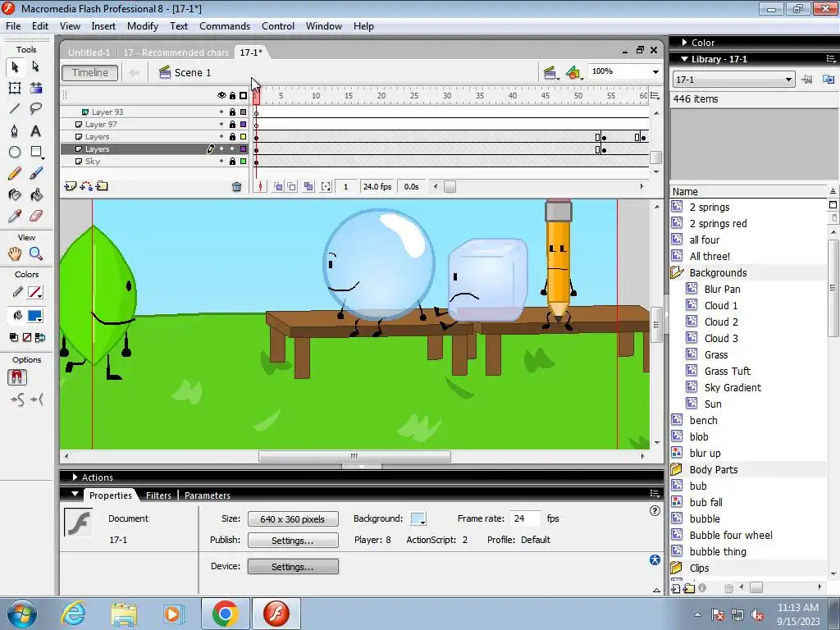Image resolution: width=840 pixels, height=630 pixels.
Task: Select the Line tool
Action: (x=15, y=109)
